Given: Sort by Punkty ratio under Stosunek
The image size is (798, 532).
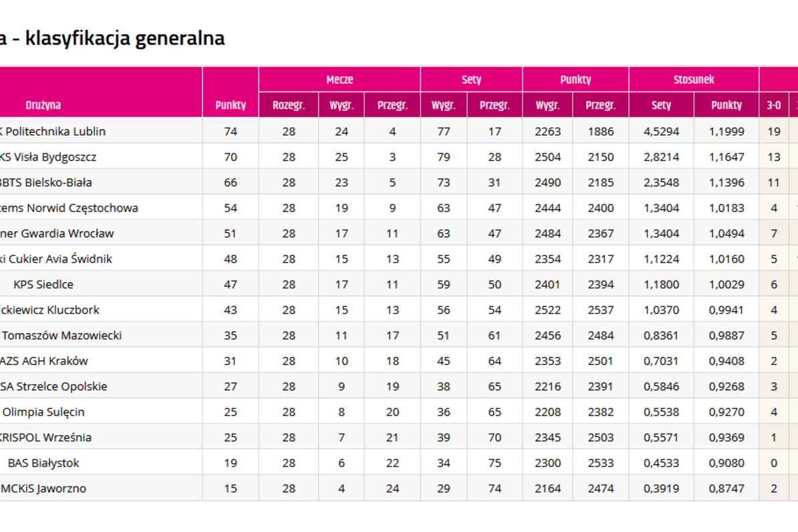Looking at the screenshot, I should (726, 105).
